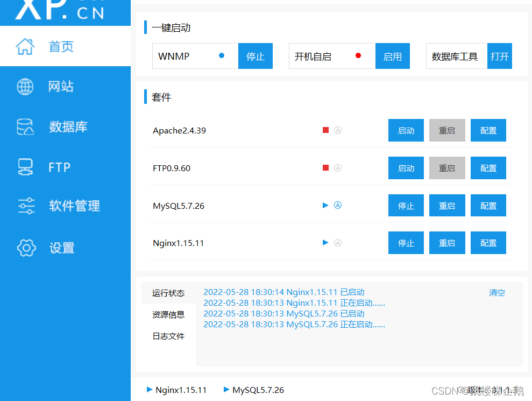Viewport: 532px width, 401px height.
Task: Clear the log with 清空 link
Action: pos(497,292)
